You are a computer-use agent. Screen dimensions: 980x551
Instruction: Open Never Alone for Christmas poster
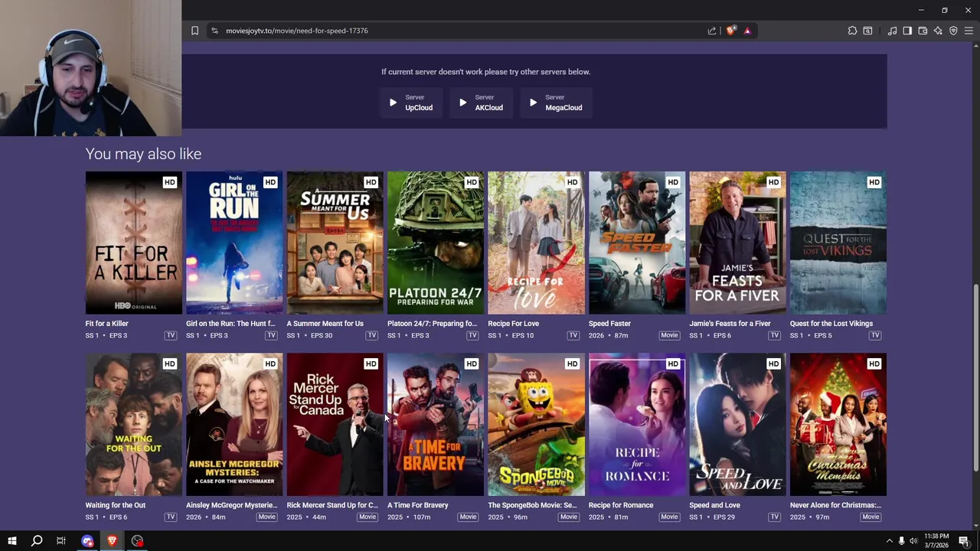click(838, 425)
